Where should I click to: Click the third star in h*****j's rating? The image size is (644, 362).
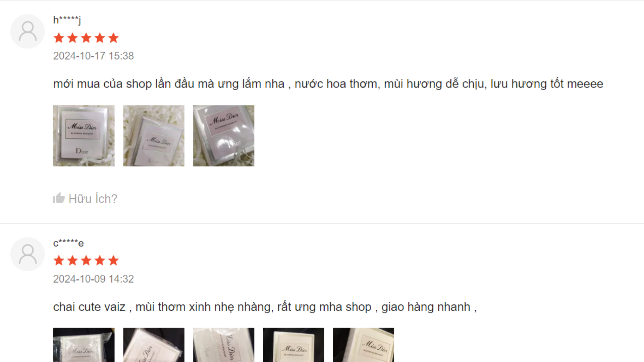click(86, 38)
